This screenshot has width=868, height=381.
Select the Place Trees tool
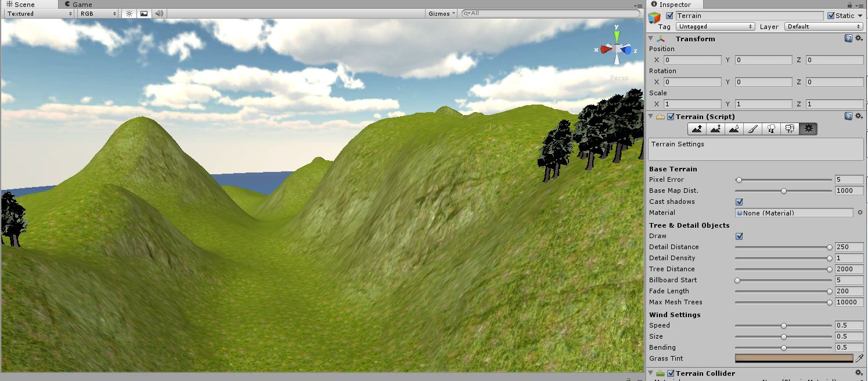(771, 129)
